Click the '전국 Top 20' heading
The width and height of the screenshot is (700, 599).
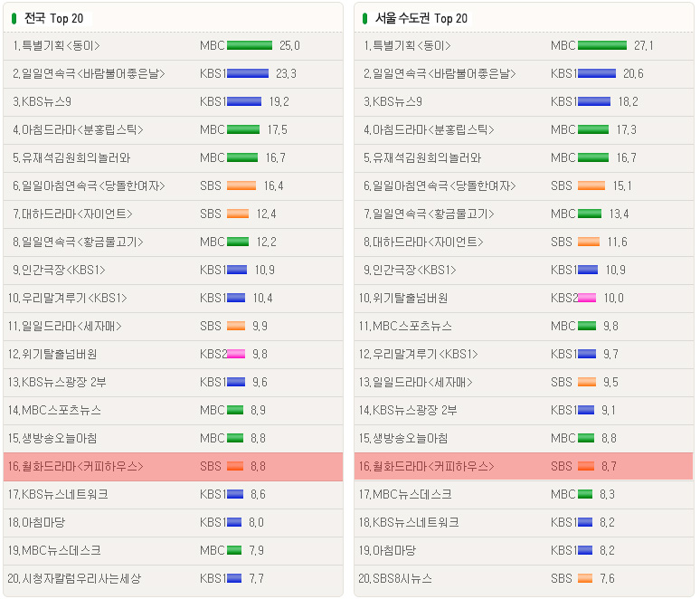[53, 18]
